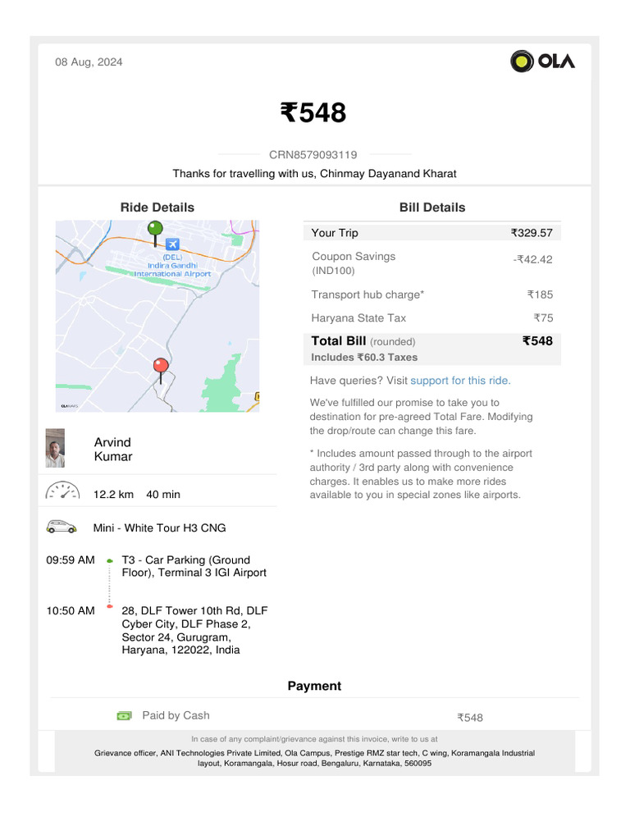The height and width of the screenshot is (840, 630).
Task: Open the 'support for this ride' link
Action: tap(459, 381)
